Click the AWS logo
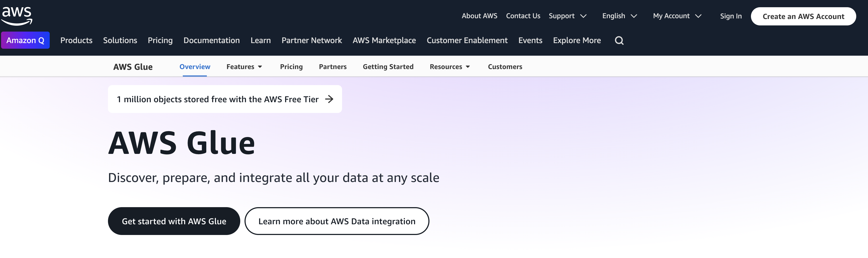The image size is (868, 258). [x=17, y=16]
